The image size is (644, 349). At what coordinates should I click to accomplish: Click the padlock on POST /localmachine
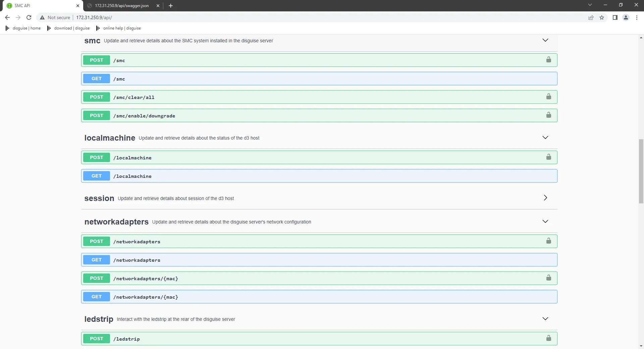549,157
